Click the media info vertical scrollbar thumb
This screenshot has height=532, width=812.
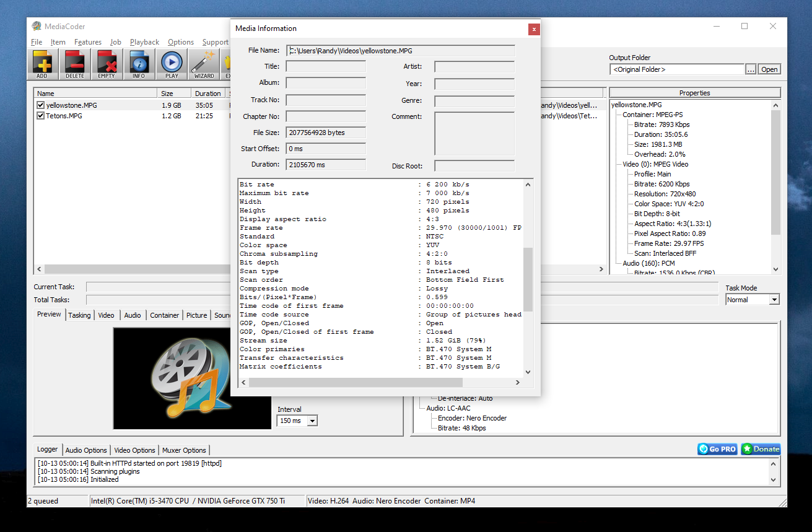coord(528,279)
